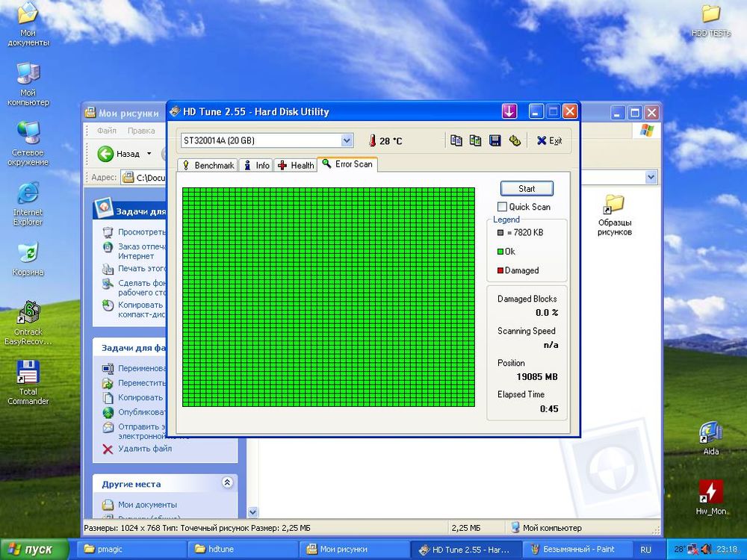Enable the Quick Scan checkbox
The height and width of the screenshot is (560, 747).
click(503, 207)
